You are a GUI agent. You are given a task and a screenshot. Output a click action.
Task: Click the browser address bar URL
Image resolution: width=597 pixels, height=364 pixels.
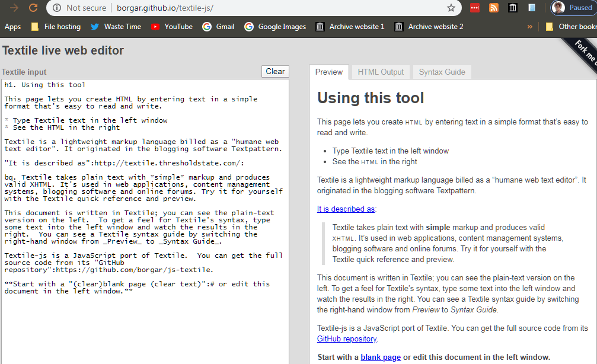pyautogui.click(x=161, y=8)
